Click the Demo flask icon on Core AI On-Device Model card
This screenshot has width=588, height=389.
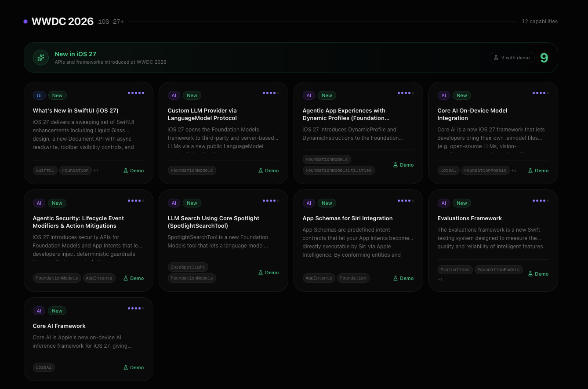530,171
